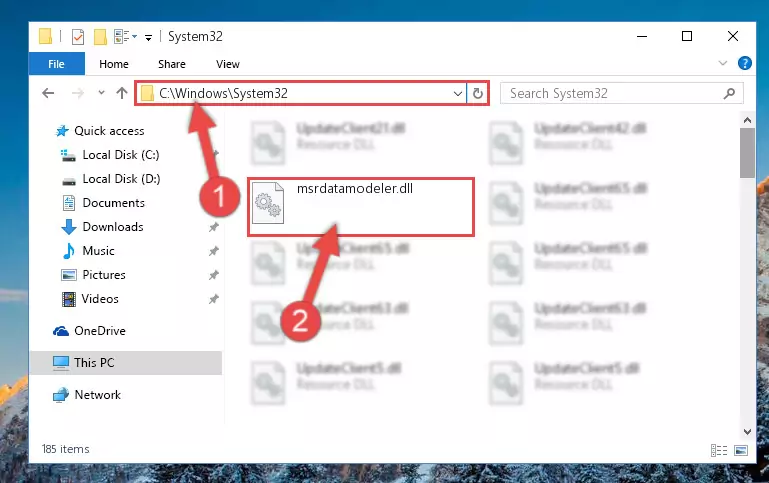Open Downloads in the sidebar
Image resolution: width=769 pixels, height=483 pixels.
[x=113, y=227]
